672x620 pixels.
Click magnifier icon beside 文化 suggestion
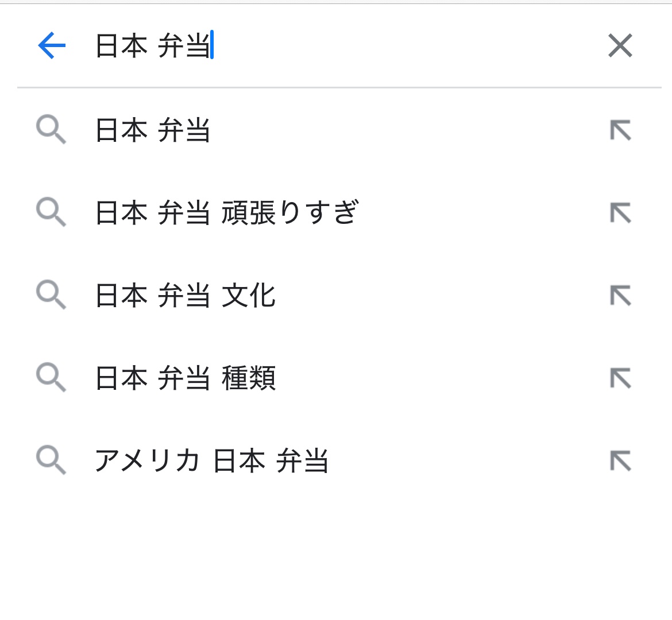click(51, 295)
